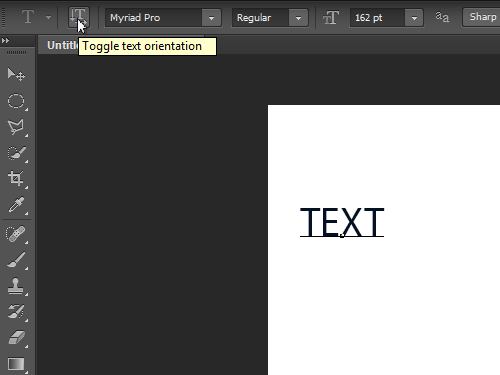Select the Clone Stamp tool
500x375 pixels.
(16, 286)
